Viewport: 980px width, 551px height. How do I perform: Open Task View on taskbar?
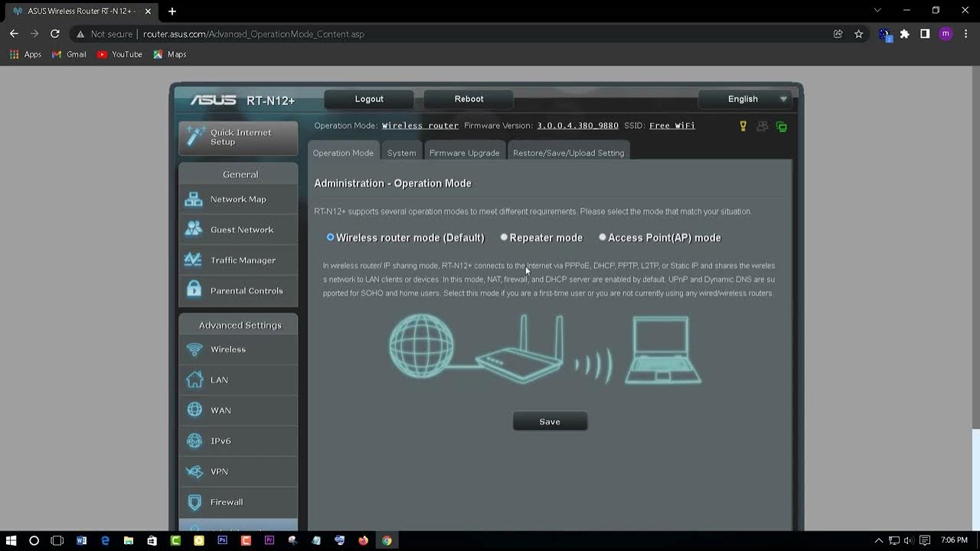point(57,540)
